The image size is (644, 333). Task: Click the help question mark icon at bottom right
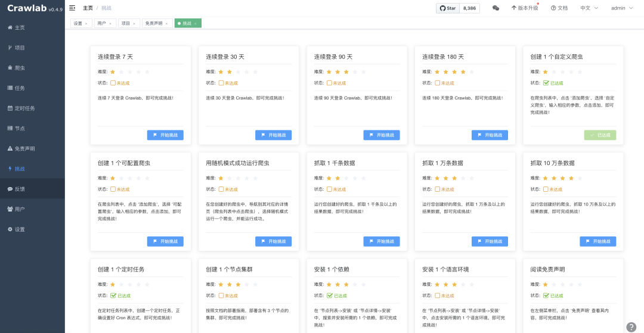(x=631, y=327)
